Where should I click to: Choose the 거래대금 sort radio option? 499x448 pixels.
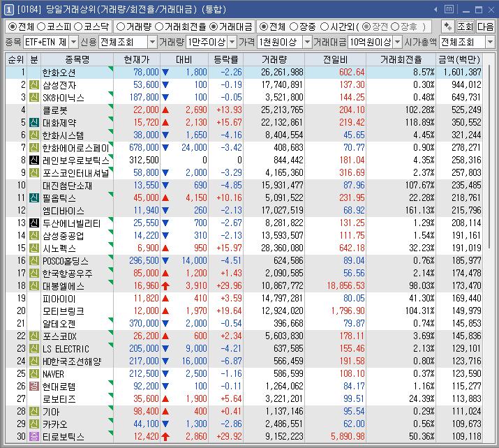pyautogui.click(x=214, y=27)
